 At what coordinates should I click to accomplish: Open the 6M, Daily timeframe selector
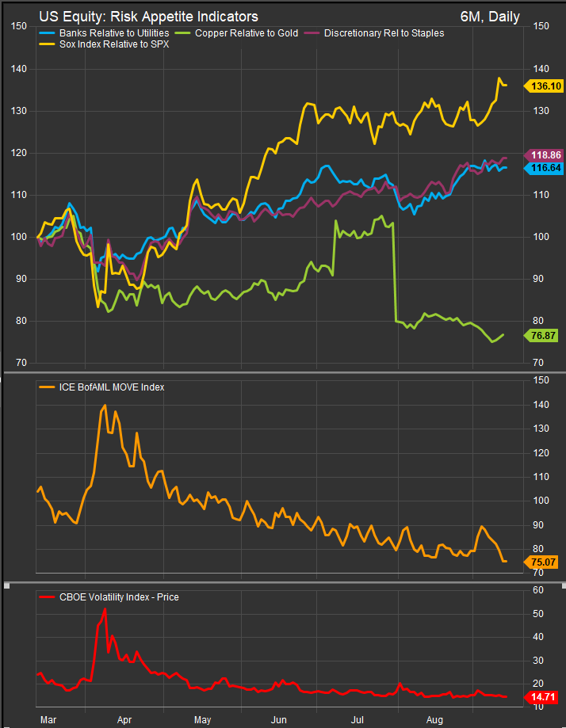click(x=490, y=17)
